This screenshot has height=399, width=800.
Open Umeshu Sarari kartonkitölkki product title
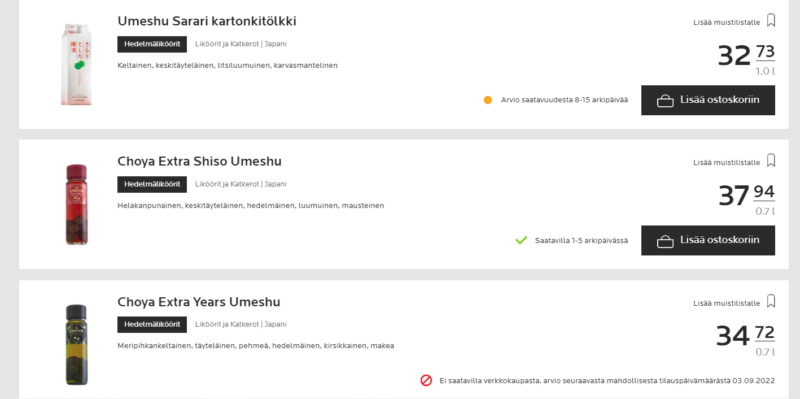point(207,21)
